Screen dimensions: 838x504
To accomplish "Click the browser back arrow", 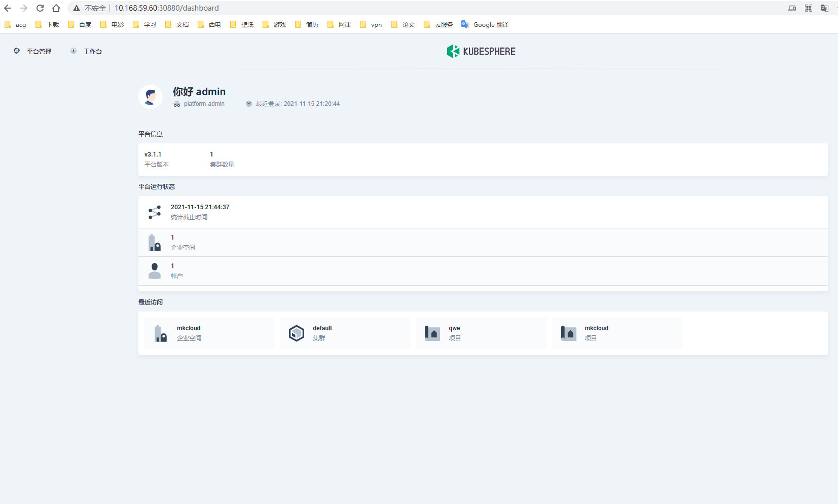I will 8,8.
